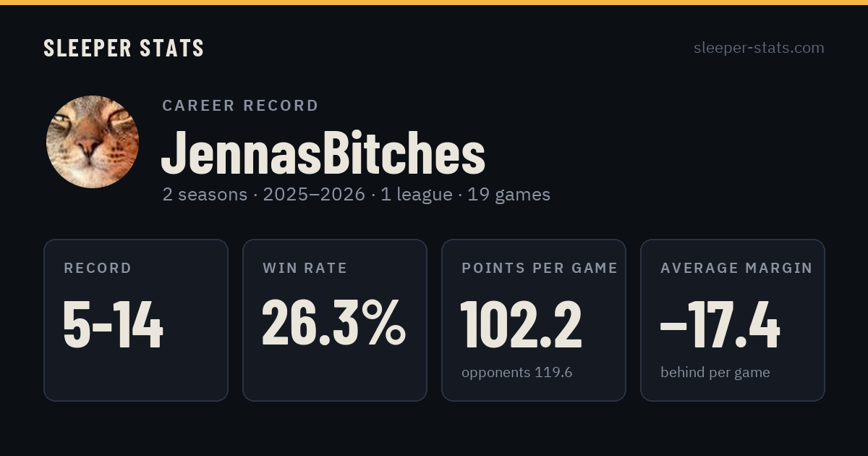Image resolution: width=868 pixels, height=456 pixels.
Task: Click the cat avatar profile picture
Action: tap(93, 142)
